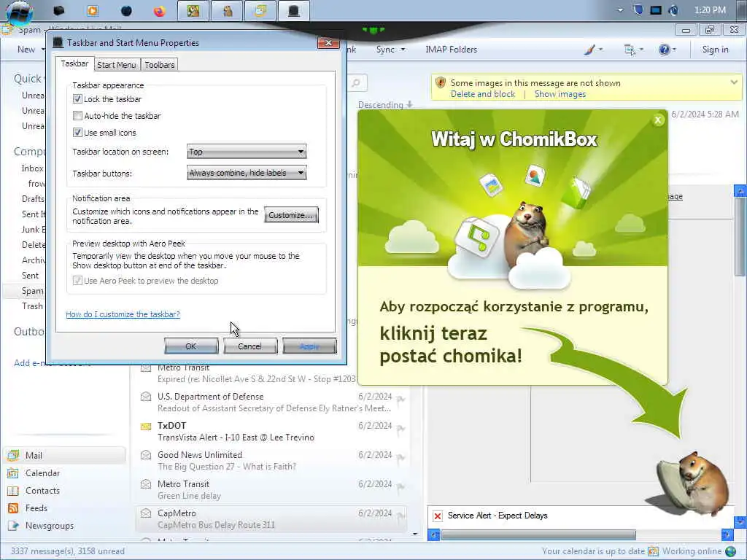Image resolution: width=747 pixels, height=560 pixels.
Task: Toggle the Lock the taskbar checkbox
Action: [77, 98]
